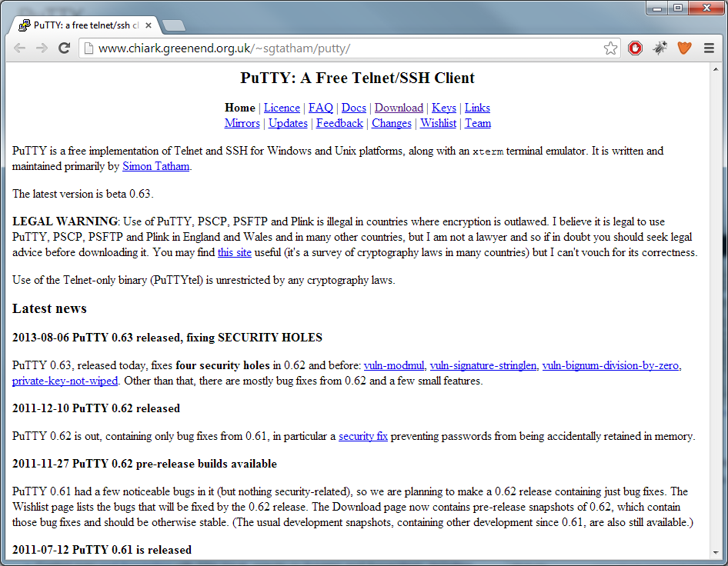Follow the 'this site' cryptography law link
728x566 pixels.
(235, 252)
